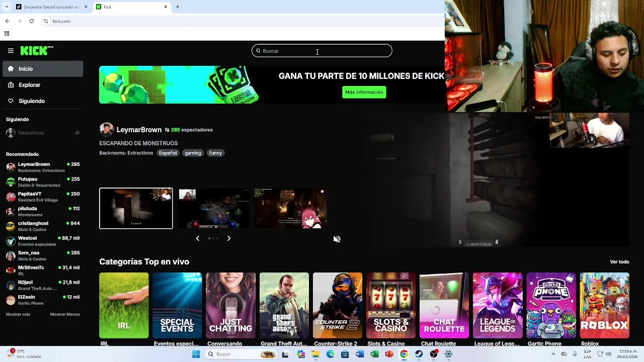Open recommended channel MrStivenTc
Viewport: 644px width, 362px height.
[x=43, y=270]
